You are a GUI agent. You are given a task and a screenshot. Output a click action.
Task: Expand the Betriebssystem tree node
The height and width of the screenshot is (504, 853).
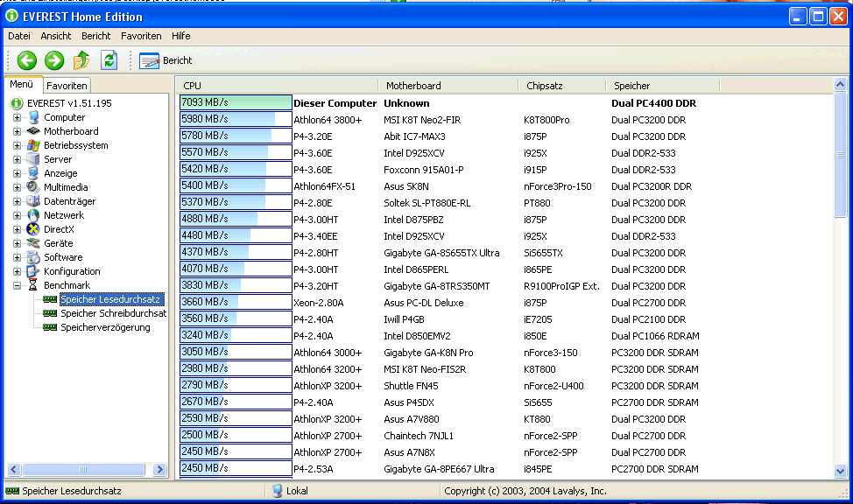pos(17,146)
